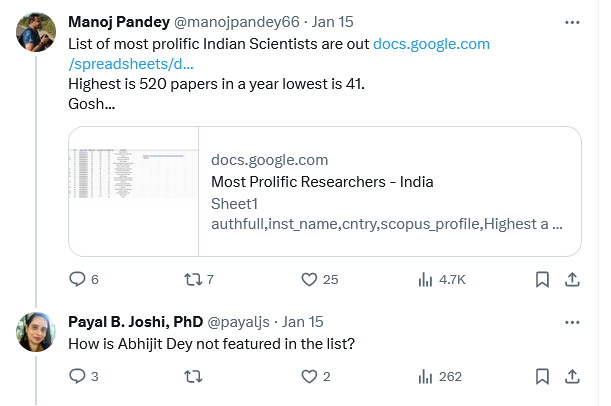Bookmark Payal B. Joshi's reply
This screenshot has width=611, height=406.
click(541, 376)
